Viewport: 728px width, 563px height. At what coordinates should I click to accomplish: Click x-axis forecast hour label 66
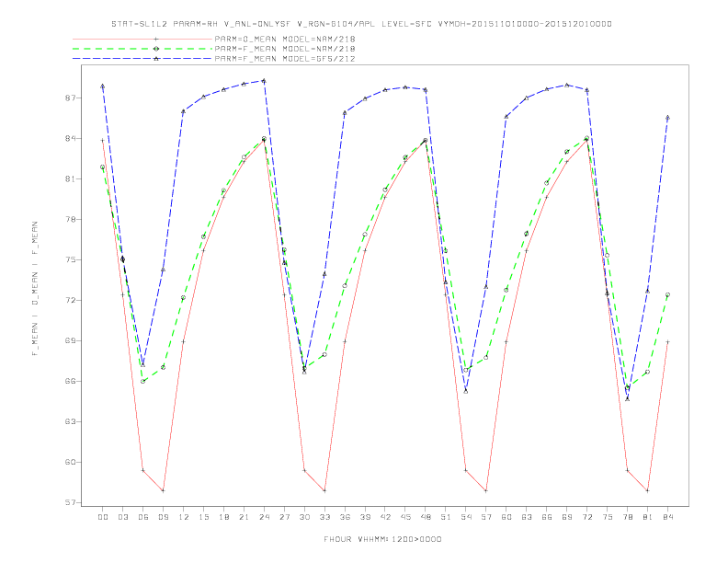(547, 517)
